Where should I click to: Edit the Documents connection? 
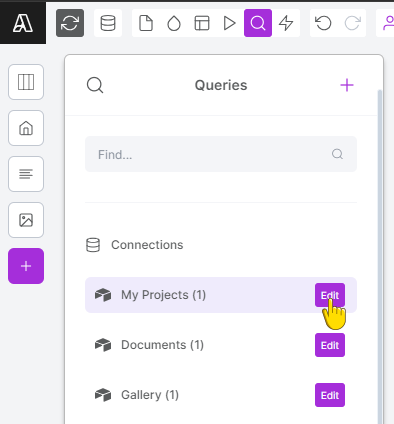tap(330, 345)
